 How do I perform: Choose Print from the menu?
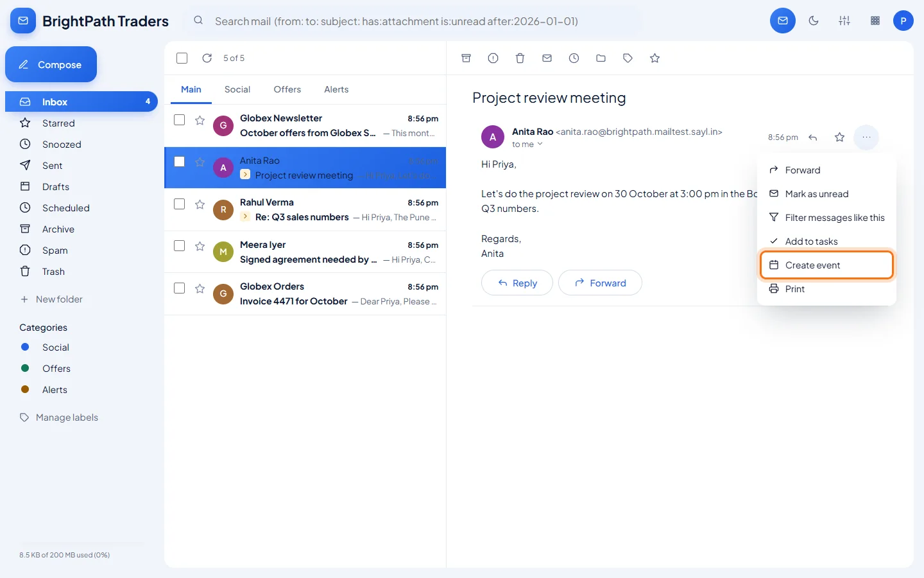click(x=826, y=289)
